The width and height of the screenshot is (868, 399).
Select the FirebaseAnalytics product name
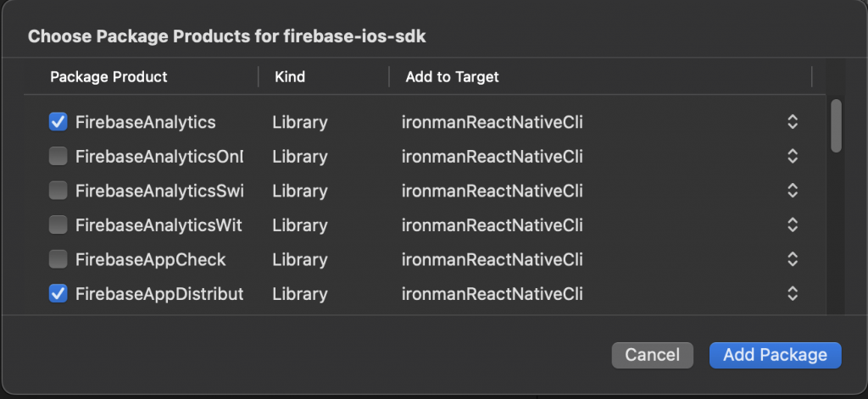(145, 122)
